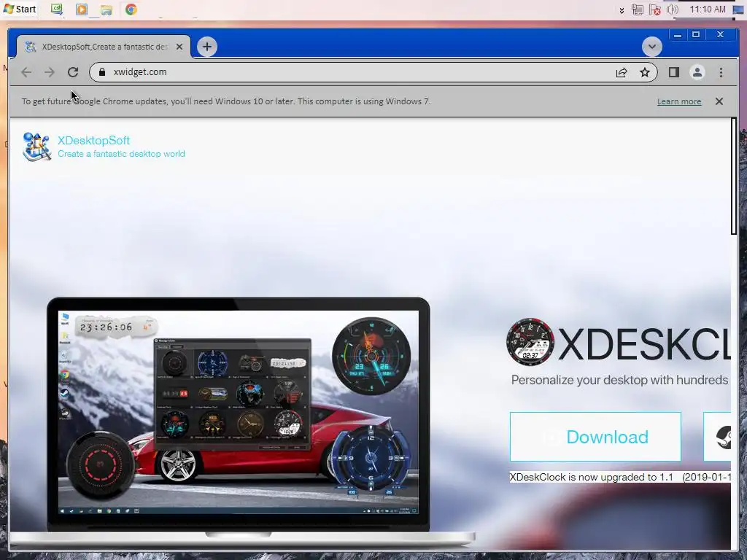The height and width of the screenshot is (560, 747).
Task: Click the XDESKCL heading text
Action: coord(644,344)
